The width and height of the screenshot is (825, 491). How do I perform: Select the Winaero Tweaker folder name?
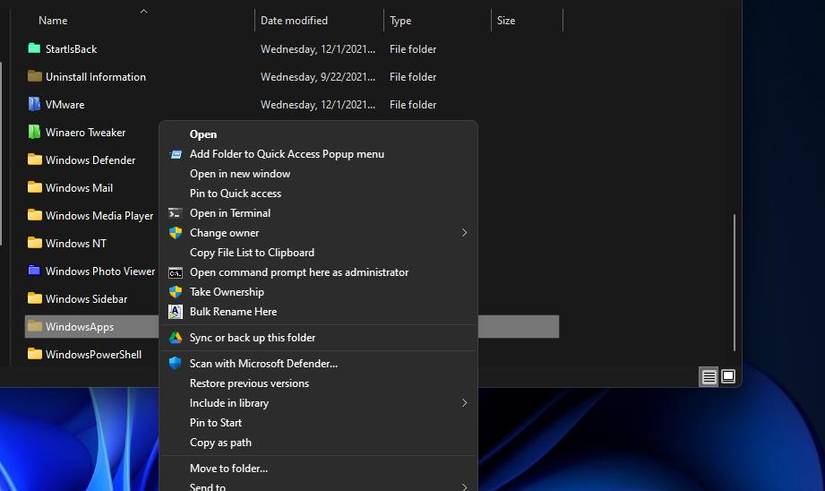coord(85,133)
